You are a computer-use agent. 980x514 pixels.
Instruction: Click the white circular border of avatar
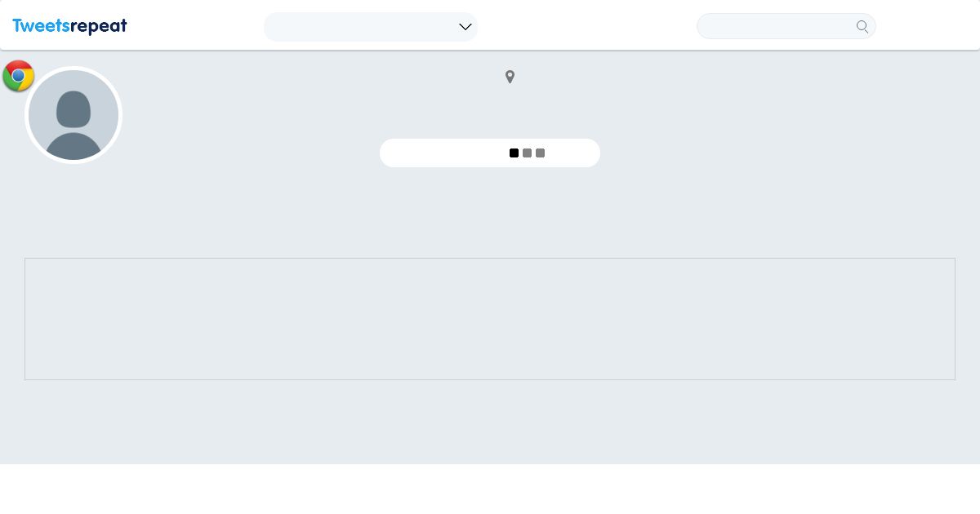[x=73, y=68]
